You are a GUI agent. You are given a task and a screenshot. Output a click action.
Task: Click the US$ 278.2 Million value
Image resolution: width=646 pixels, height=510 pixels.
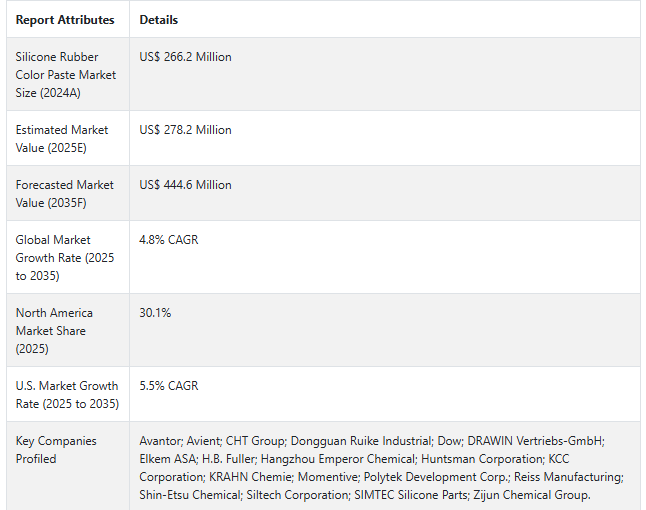185,130
